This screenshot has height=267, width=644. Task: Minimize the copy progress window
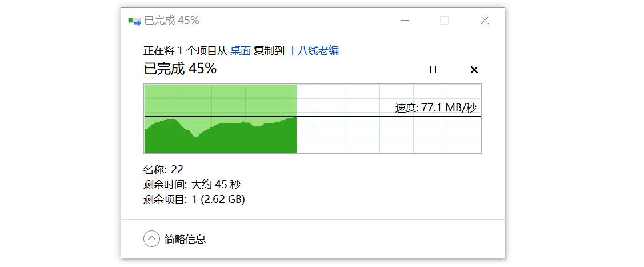(x=405, y=20)
